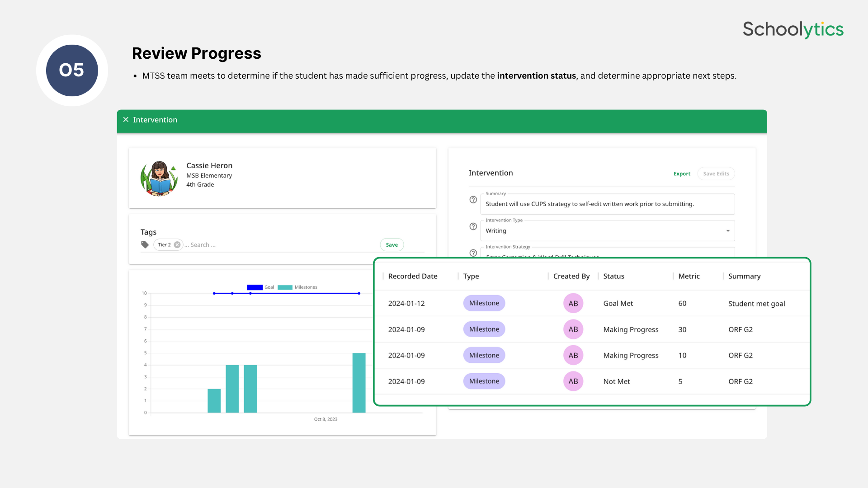Image resolution: width=868 pixels, height=488 pixels.
Task: Click the Save Edits button
Action: pyautogui.click(x=716, y=173)
